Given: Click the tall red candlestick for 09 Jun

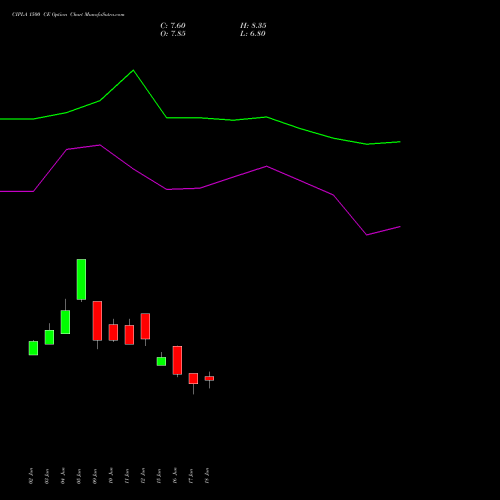Looking at the screenshot, I should 97,321.
